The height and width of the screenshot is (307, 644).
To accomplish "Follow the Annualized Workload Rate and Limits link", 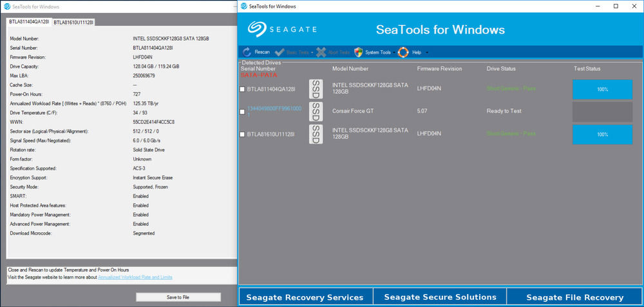I will tap(135, 277).
